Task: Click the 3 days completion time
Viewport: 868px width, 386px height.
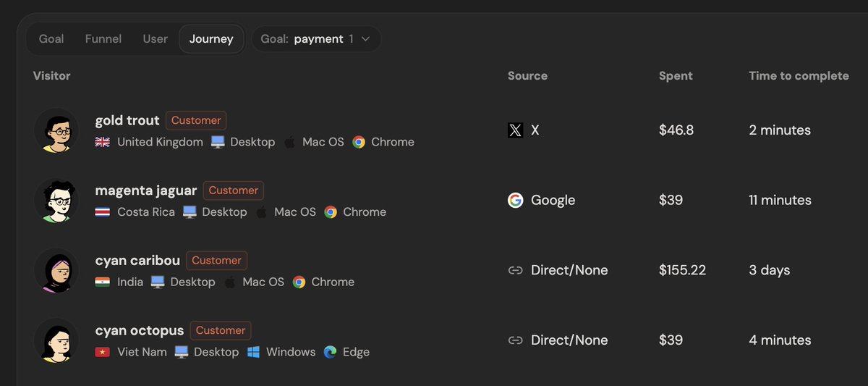Action: click(x=769, y=270)
